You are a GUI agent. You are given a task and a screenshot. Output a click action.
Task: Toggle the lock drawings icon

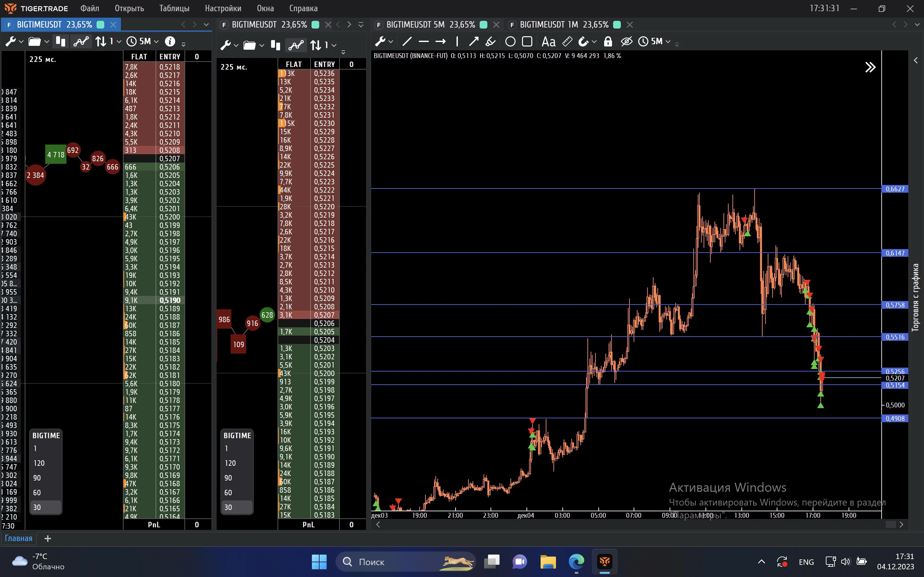point(608,41)
